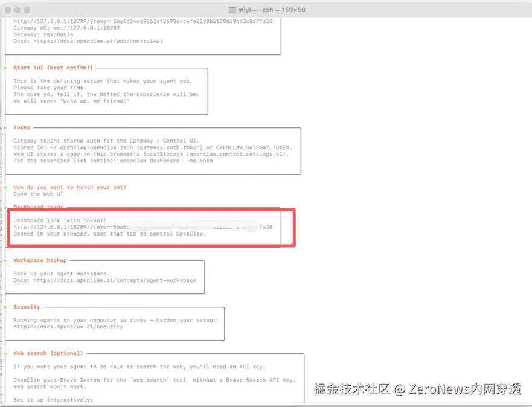Click "Gateway token: shared auth" line
Image resolution: width=532 pixels, height=407 pixels.
tap(106, 141)
